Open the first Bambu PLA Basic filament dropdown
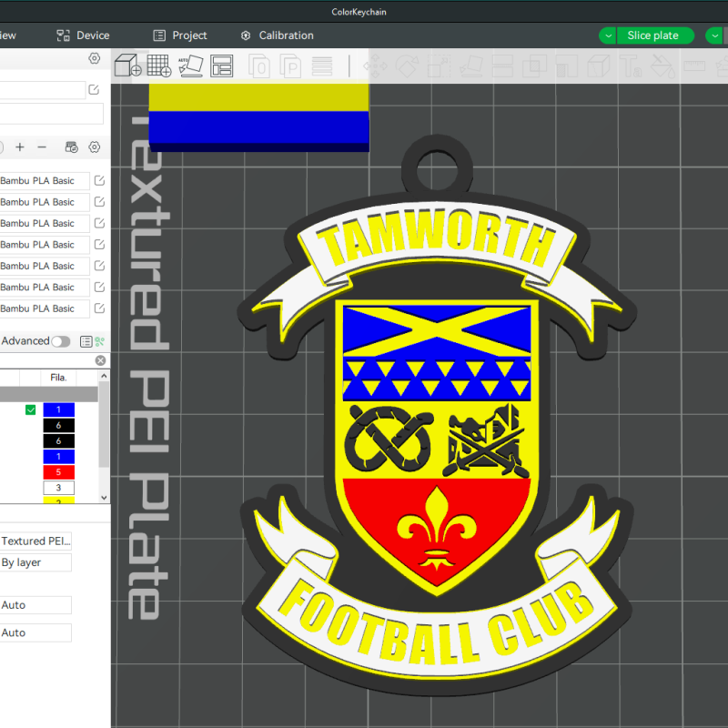Image resolution: width=728 pixels, height=728 pixels. coord(45,180)
